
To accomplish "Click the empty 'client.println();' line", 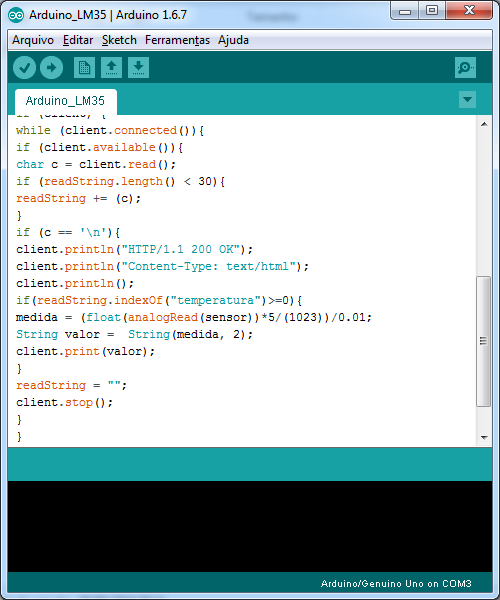I will [75, 284].
